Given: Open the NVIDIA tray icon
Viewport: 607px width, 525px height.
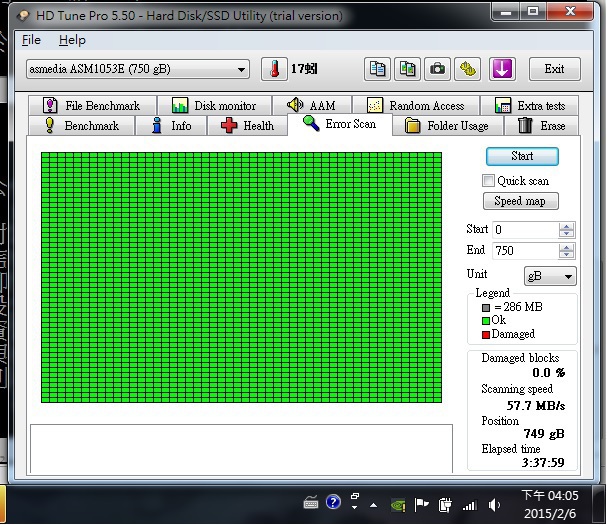Looking at the screenshot, I should pyautogui.click(x=398, y=505).
